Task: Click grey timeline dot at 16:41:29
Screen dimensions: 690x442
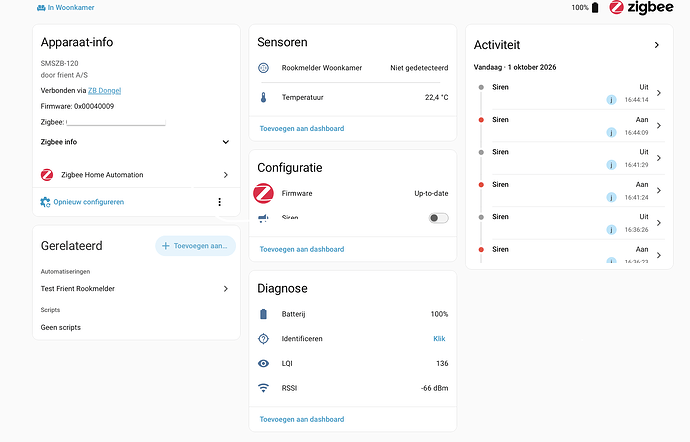Action: (x=481, y=152)
